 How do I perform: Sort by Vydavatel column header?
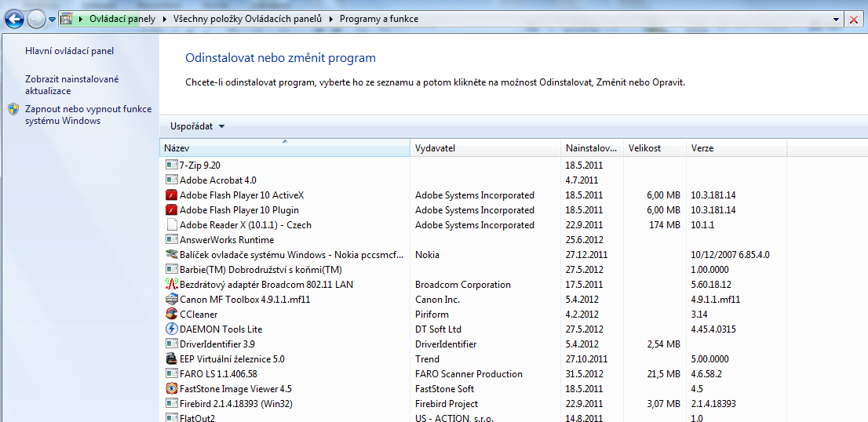click(486, 148)
